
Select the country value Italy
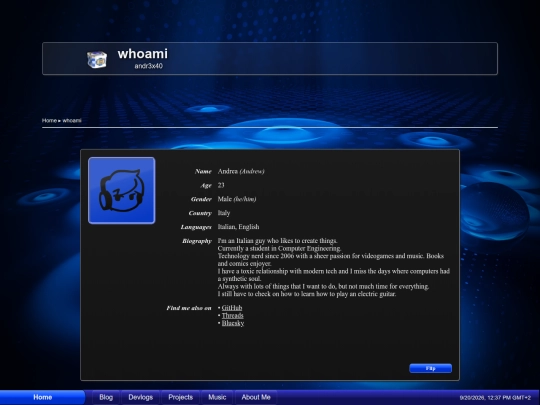click(x=224, y=213)
